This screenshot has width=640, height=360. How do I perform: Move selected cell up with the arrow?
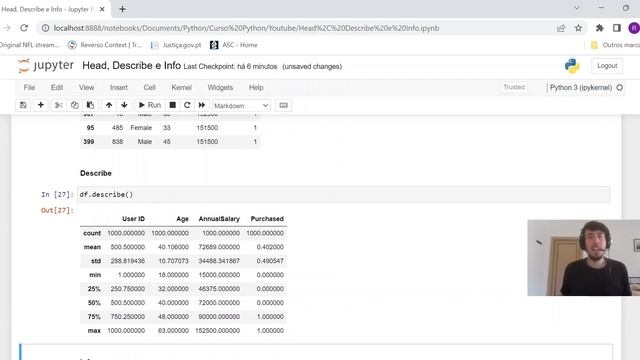point(109,105)
